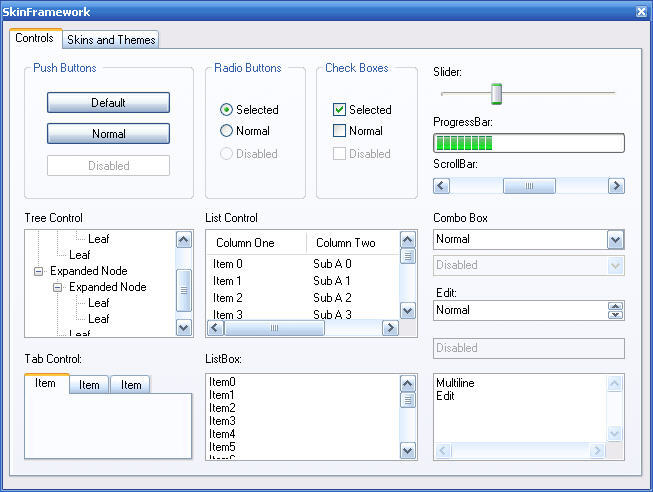Collapse the top-level Expanded Node
Screen dimensions: 653x492
38,272
